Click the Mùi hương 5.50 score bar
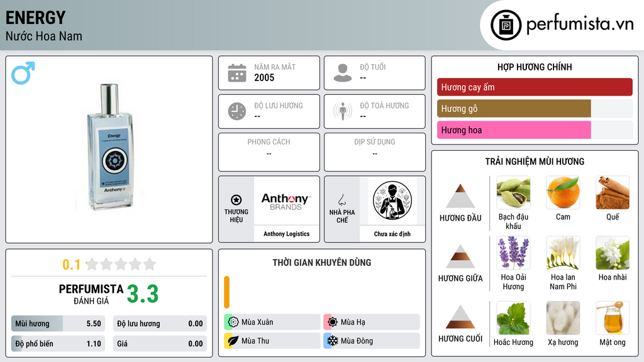The width and height of the screenshot is (644, 362). pyautogui.click(x=58, y=324)
